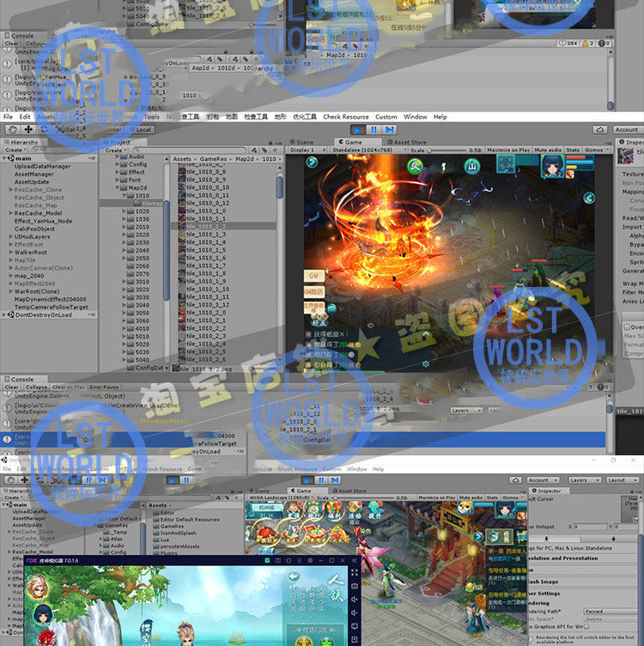This screenshot has height=646, width=644.
Task: Click GameRes in middle Project breadcrumb
Action: point(213,159)
